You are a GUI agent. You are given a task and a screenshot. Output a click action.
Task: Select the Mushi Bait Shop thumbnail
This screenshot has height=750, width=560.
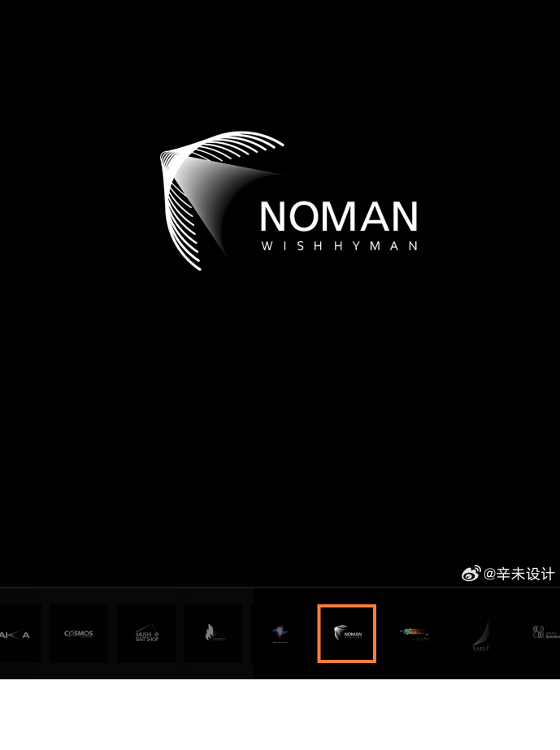pos(146,633)
